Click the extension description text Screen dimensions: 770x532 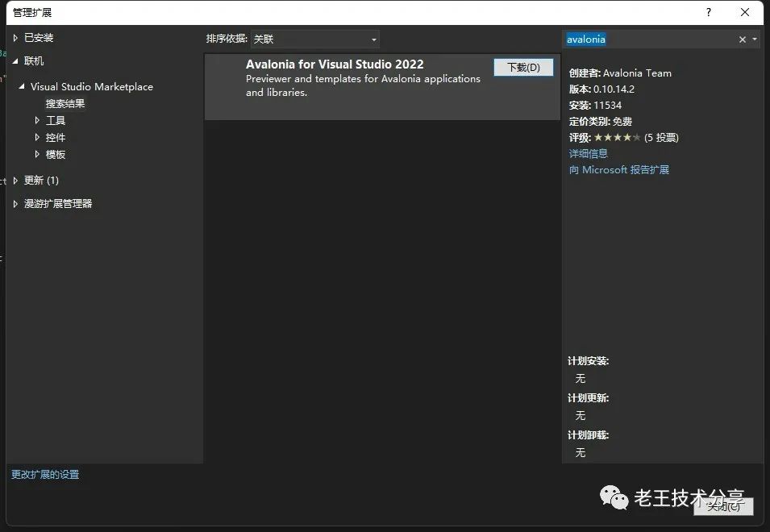364,85
